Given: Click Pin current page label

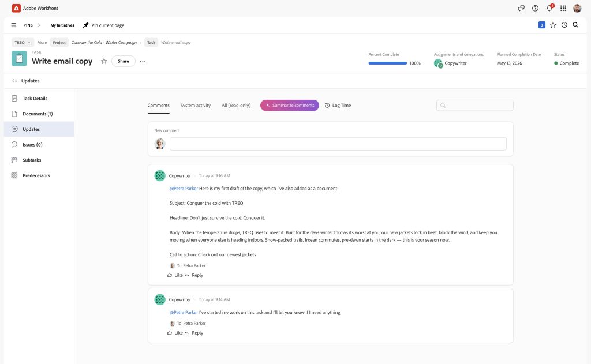Looking at the screenshot, I should pos(108,25).
